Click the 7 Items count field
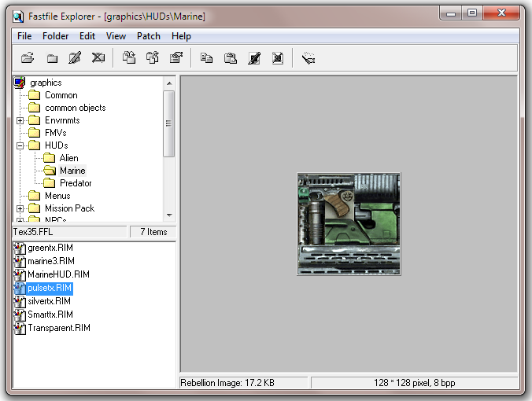The image size is (532, 401). (153, 232)
